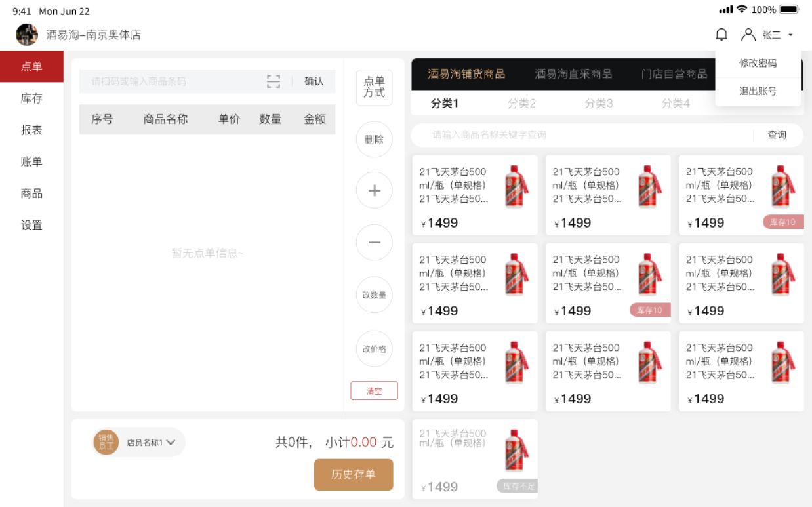
Task: Click the 历史存单 button
Action: click(354, 475)
